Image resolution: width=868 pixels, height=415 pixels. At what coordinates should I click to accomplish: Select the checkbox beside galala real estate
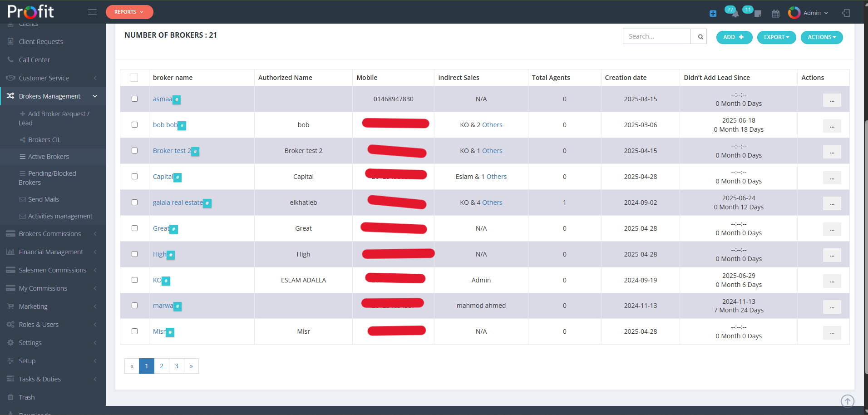click(134, 203)
